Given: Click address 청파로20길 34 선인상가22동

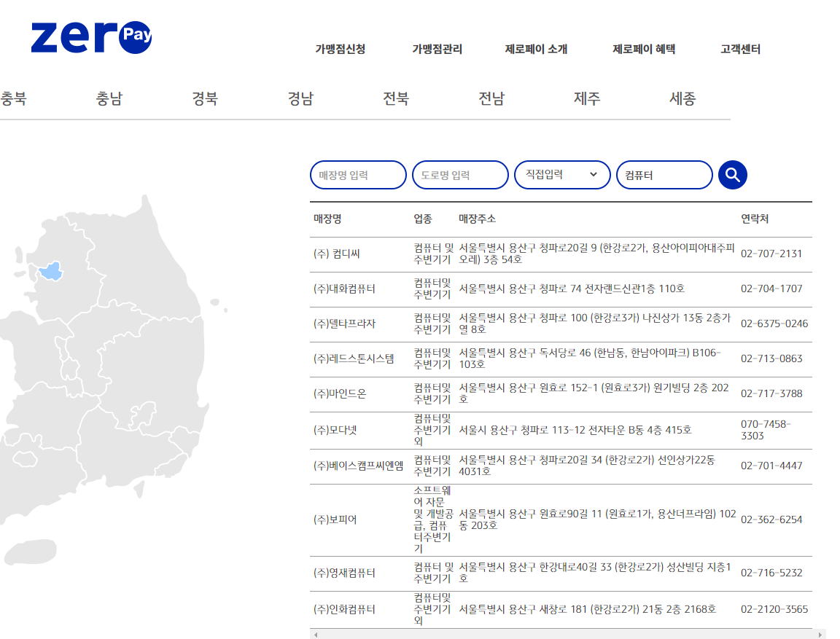Looking at the screenshot, I should point(586,466).
